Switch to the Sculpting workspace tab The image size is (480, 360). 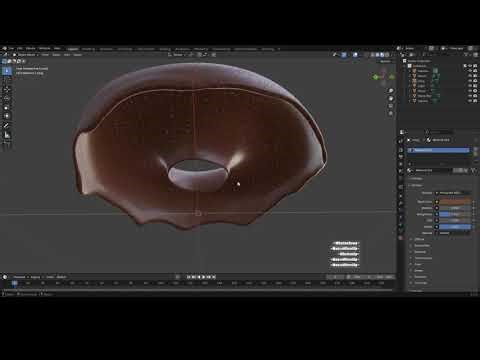tap(106, 49)
